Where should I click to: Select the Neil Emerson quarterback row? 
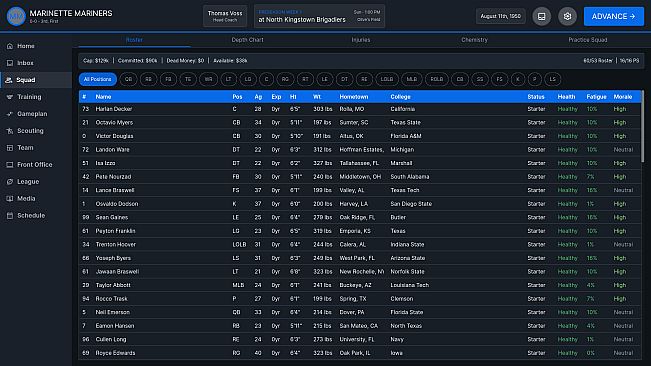pyautogui.click(x=360, y=312)
